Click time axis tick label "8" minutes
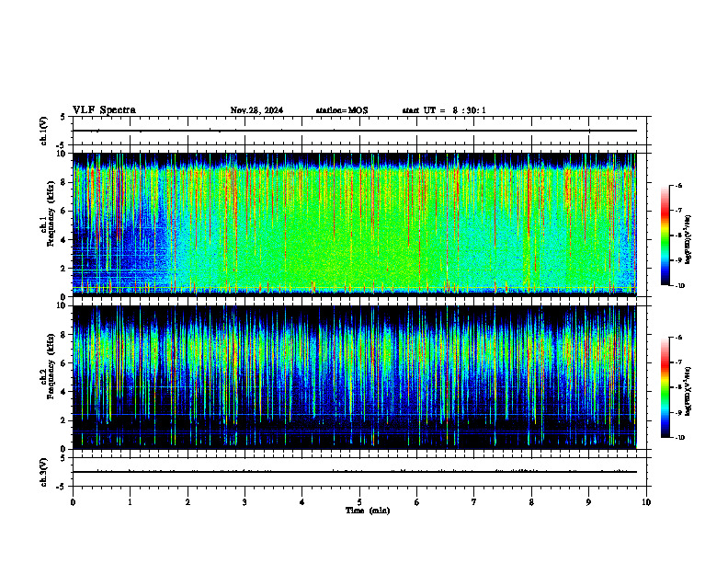The image size is (728, 563). pyautogui.click(x=531, y=502)
